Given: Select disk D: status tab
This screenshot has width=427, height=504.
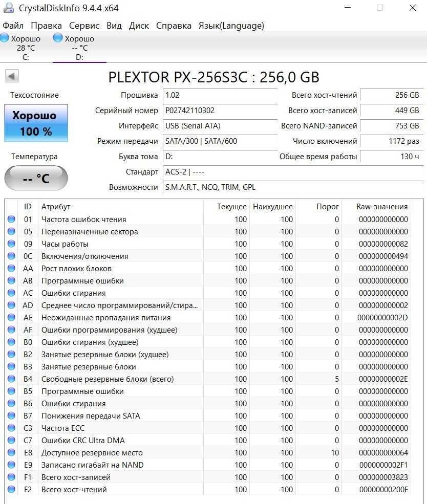Looking at the screenshot, I should [79, 47].
